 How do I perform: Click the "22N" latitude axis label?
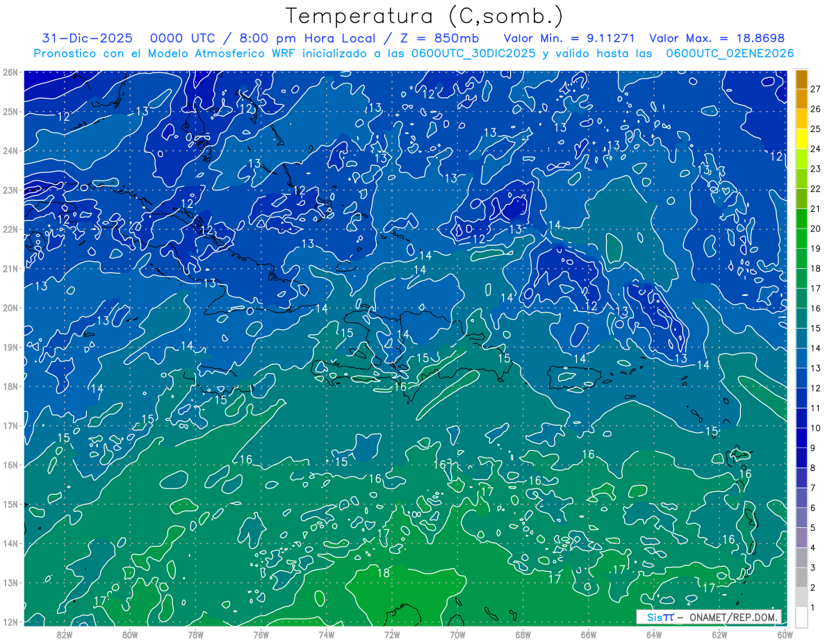(10, 229)
